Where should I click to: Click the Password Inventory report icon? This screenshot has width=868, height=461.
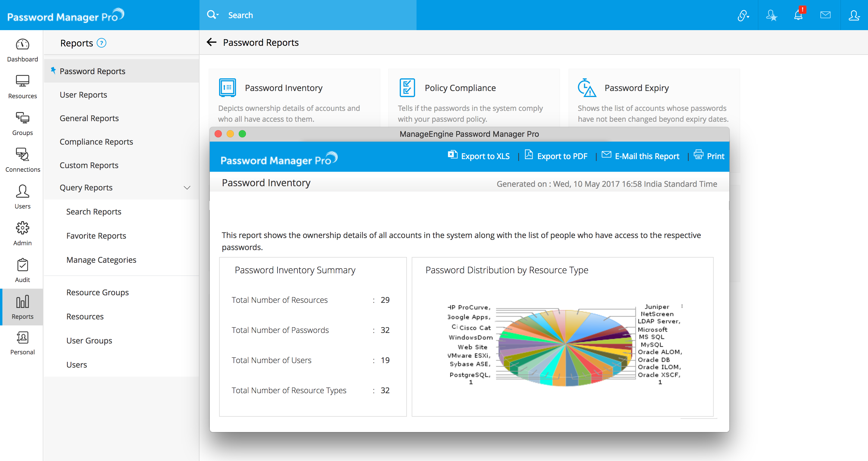(228, 88)
